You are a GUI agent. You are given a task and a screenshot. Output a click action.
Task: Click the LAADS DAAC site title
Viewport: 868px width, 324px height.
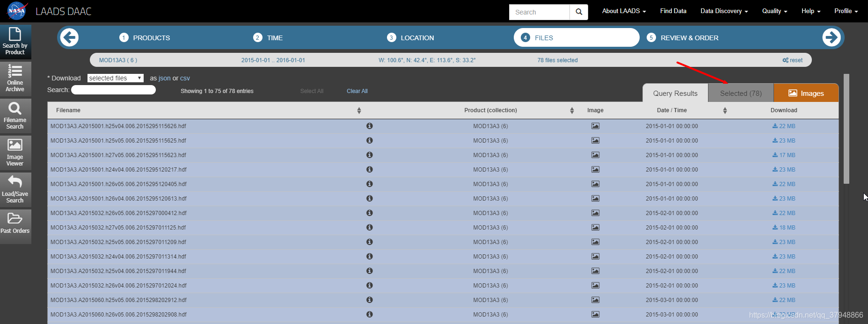tap(64, 11)
